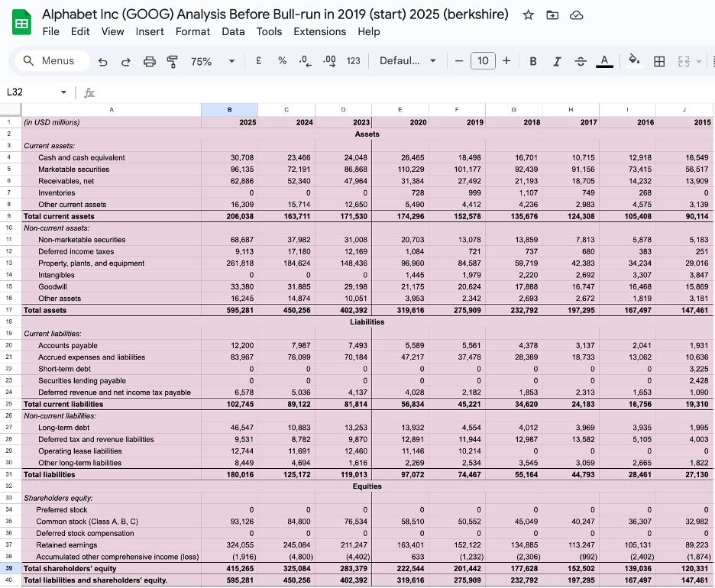Screen dimensions: 715x588
Task: Open the fill colour picker
Action: (x=634, y=60)
